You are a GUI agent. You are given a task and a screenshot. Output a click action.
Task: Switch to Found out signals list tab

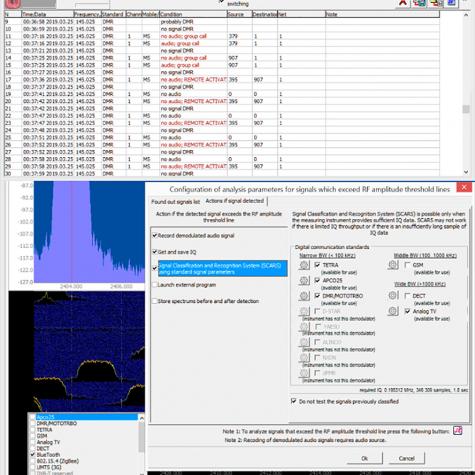point(176,202)
